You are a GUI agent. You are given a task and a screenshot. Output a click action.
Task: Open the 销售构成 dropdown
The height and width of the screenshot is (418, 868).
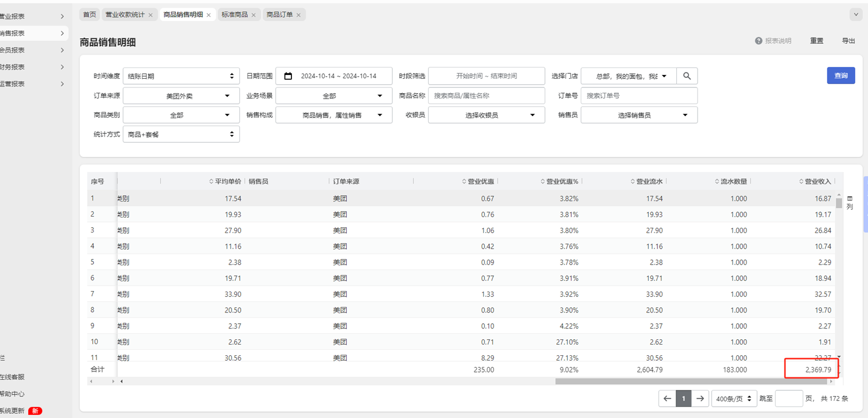tap(334, 115)
